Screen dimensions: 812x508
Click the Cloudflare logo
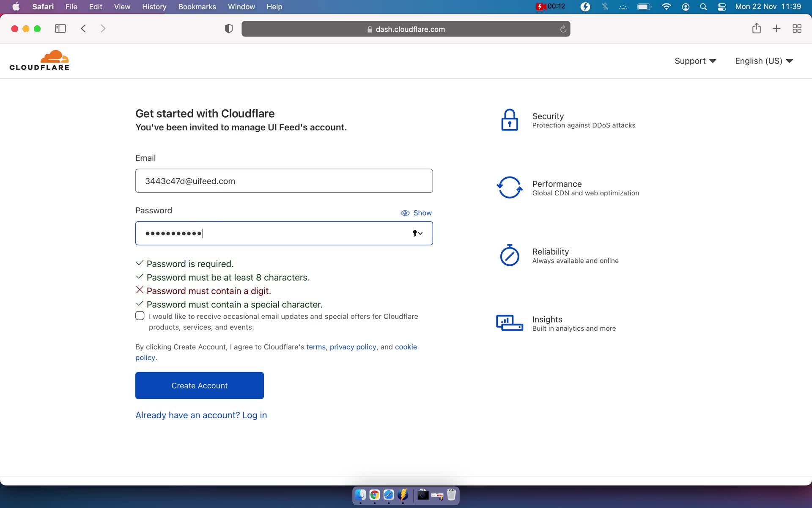[x=39, y=61]
